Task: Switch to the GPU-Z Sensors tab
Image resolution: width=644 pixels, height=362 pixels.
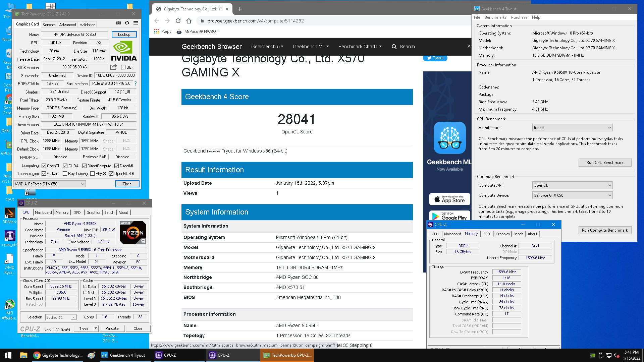Action: [49, 24]
